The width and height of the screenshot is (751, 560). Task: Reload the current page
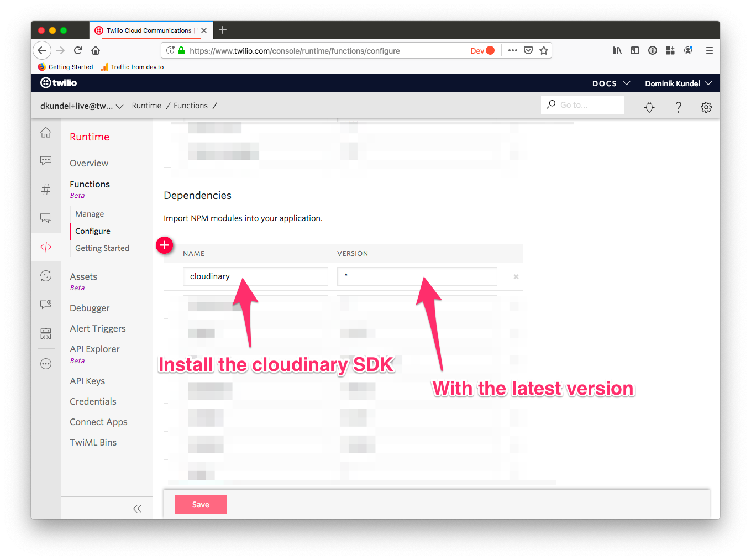pos(78,50)
